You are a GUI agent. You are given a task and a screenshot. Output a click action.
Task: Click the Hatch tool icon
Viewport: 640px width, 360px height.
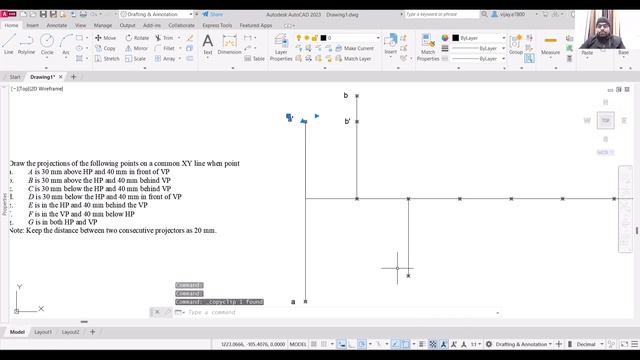click(79, 59)
